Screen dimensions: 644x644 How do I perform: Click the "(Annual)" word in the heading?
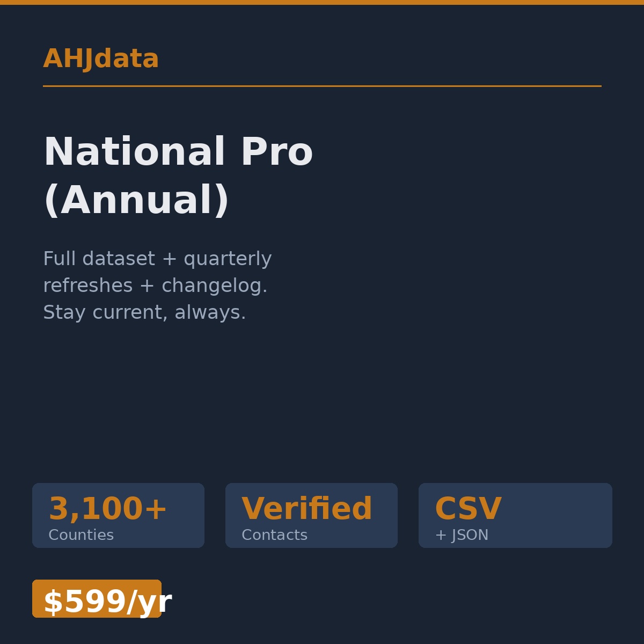136,201
